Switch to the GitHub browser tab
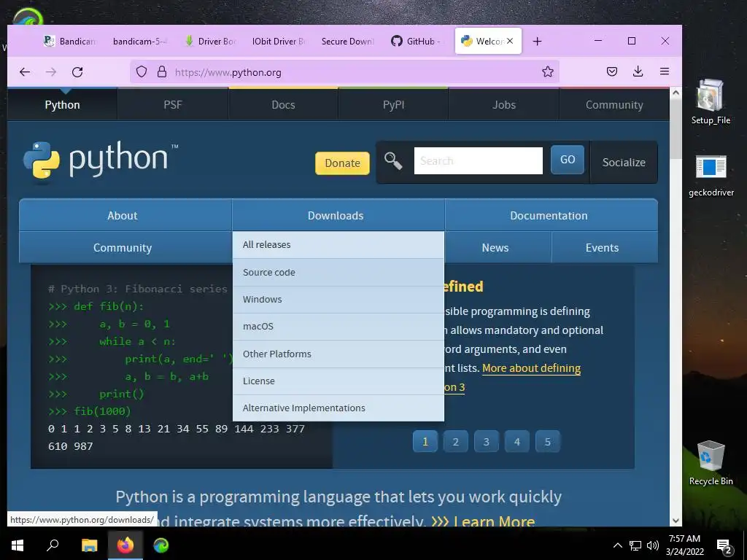This screenshot has width=747, height=560. click(416, 42)
